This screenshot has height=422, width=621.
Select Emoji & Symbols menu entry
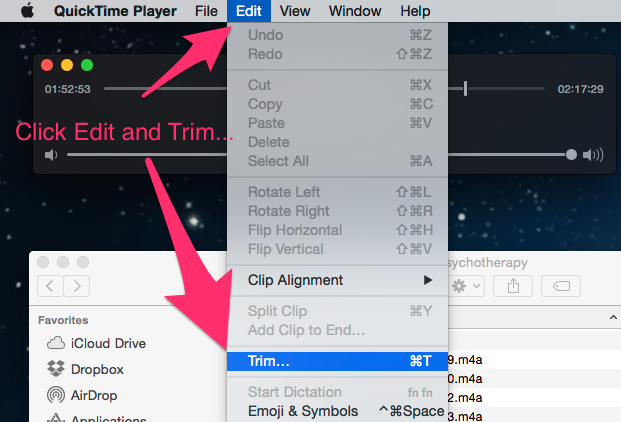337,411
